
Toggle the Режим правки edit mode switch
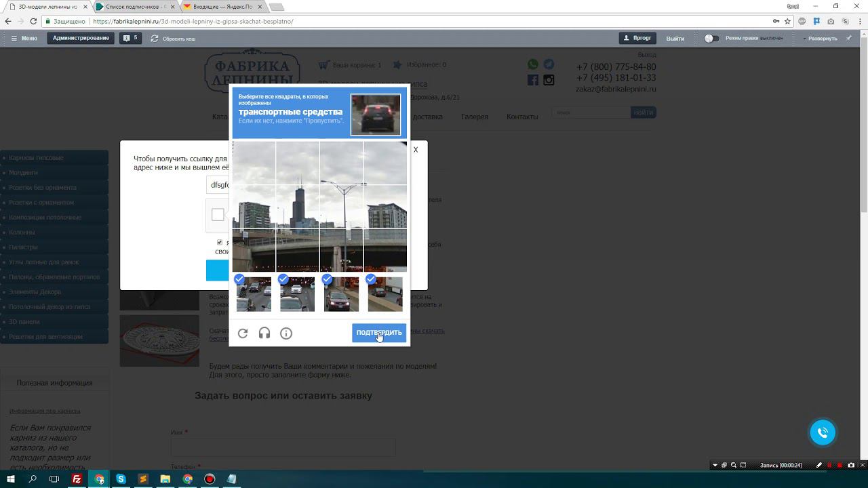coord(711,38)
